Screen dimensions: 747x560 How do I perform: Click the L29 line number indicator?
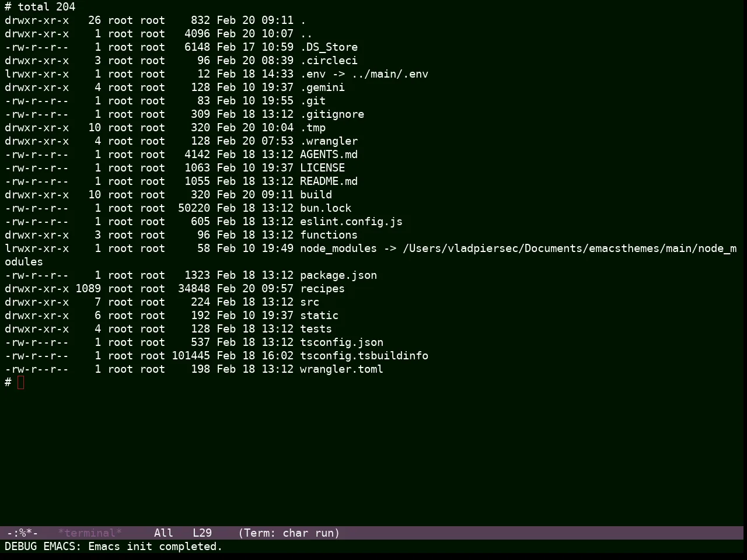[202, 533]
